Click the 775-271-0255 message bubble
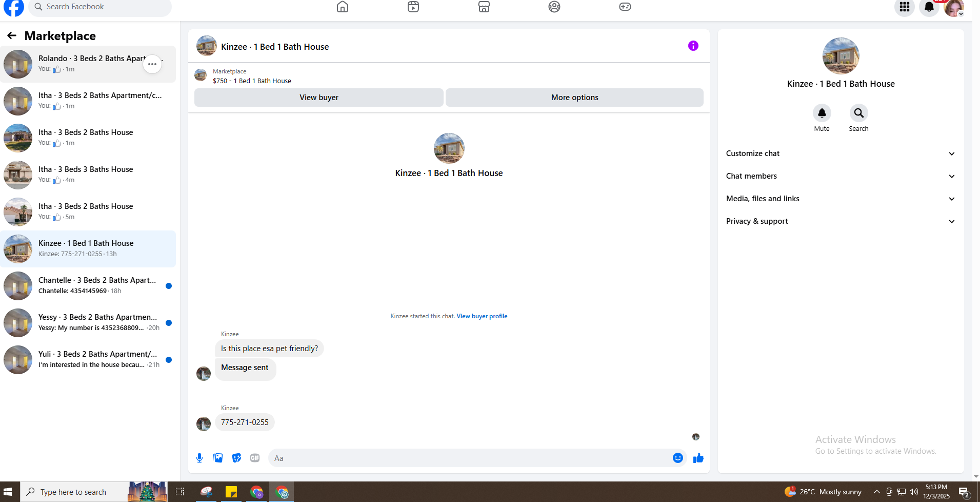The width and height of the screenshot is (980, 502). coord(245,422)
